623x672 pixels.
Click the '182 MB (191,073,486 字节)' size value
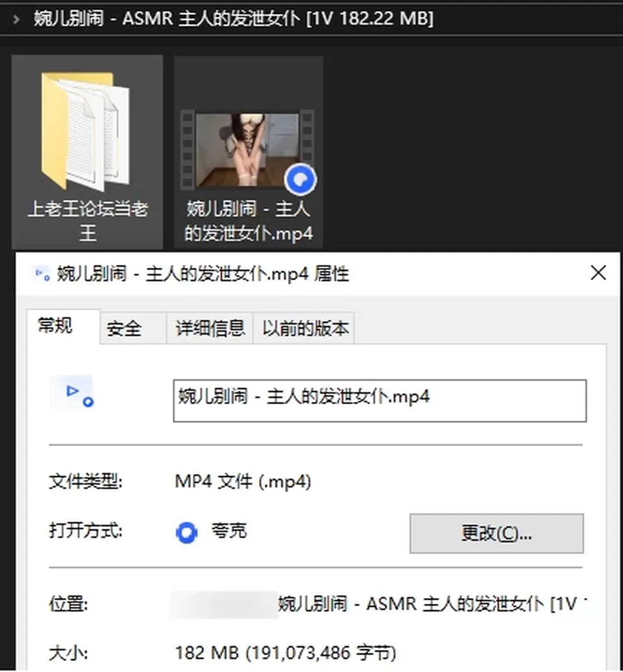click(285, 653)
